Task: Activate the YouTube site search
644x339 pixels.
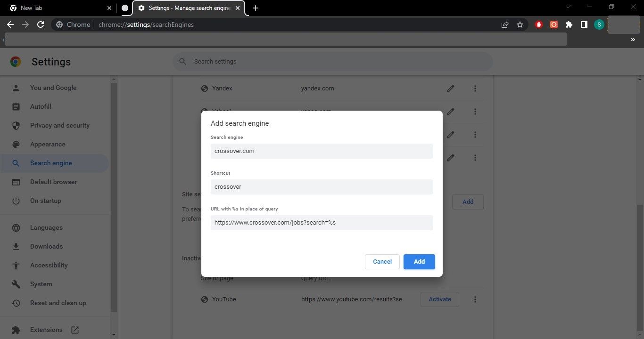Action: 440,299
